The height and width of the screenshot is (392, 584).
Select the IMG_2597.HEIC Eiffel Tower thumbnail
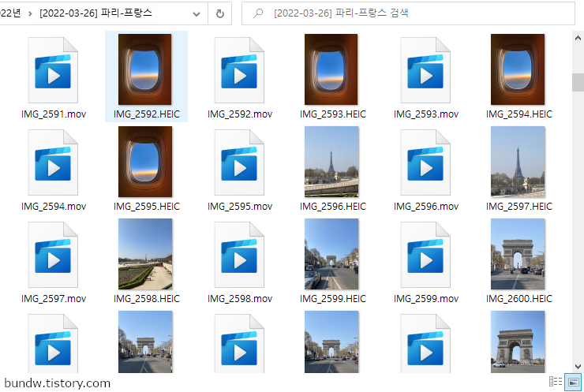518,162
